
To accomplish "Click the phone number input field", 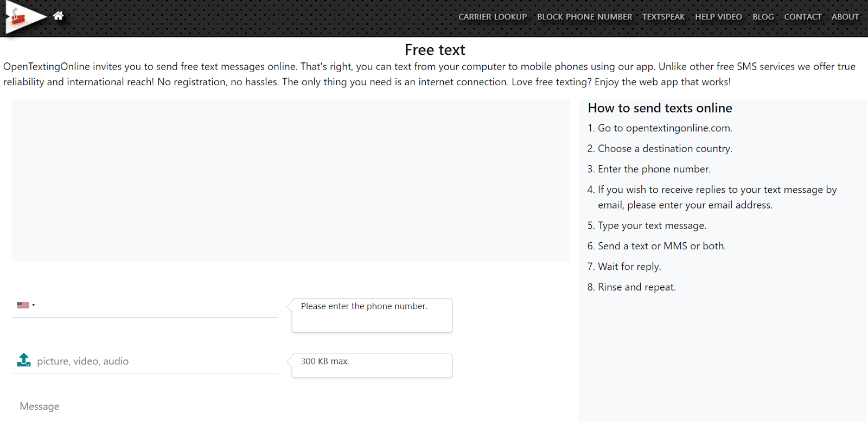I will pyautogui.click(x=152, y=305).
